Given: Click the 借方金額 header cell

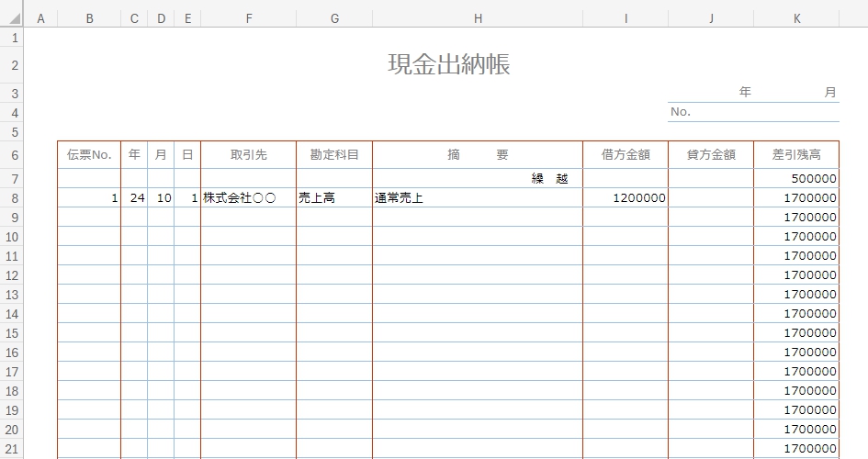Looking at the screenshot, I should point(626,155).
